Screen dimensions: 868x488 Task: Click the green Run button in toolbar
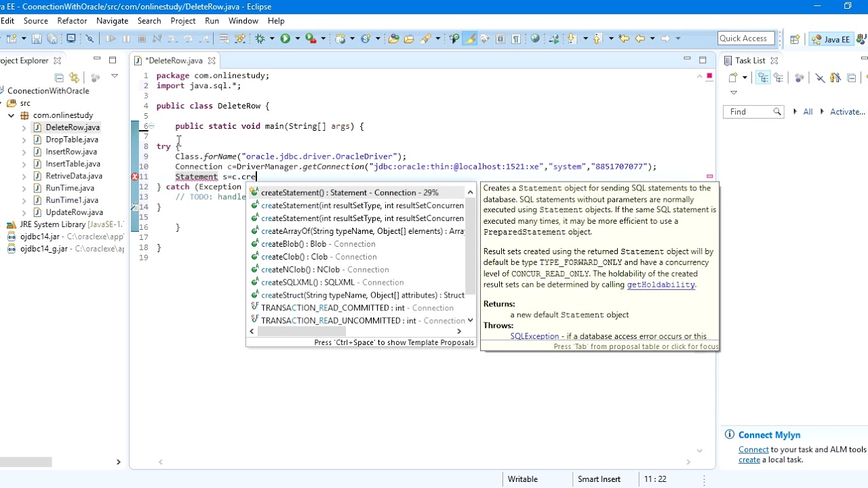[285, 39]
